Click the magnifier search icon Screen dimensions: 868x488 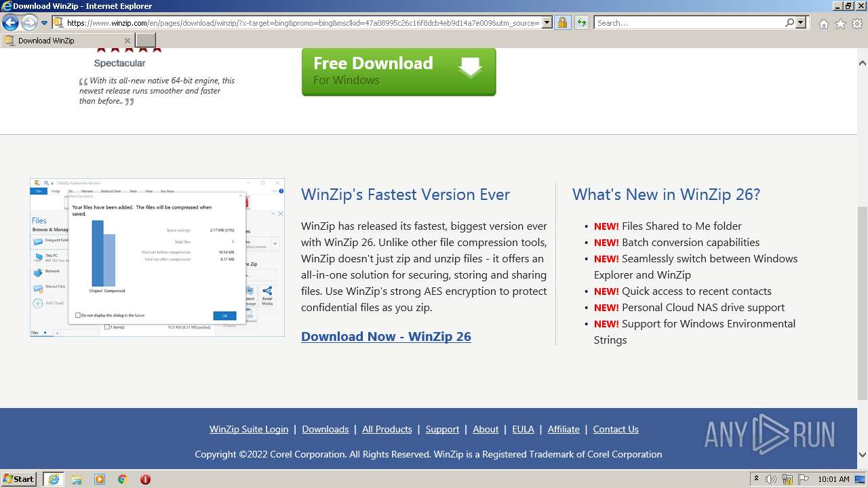789,22
